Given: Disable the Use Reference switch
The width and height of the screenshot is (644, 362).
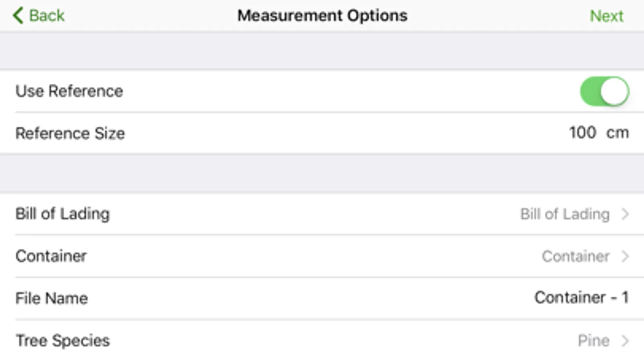Looking at the screenshot, I should (x=604, y=91).
